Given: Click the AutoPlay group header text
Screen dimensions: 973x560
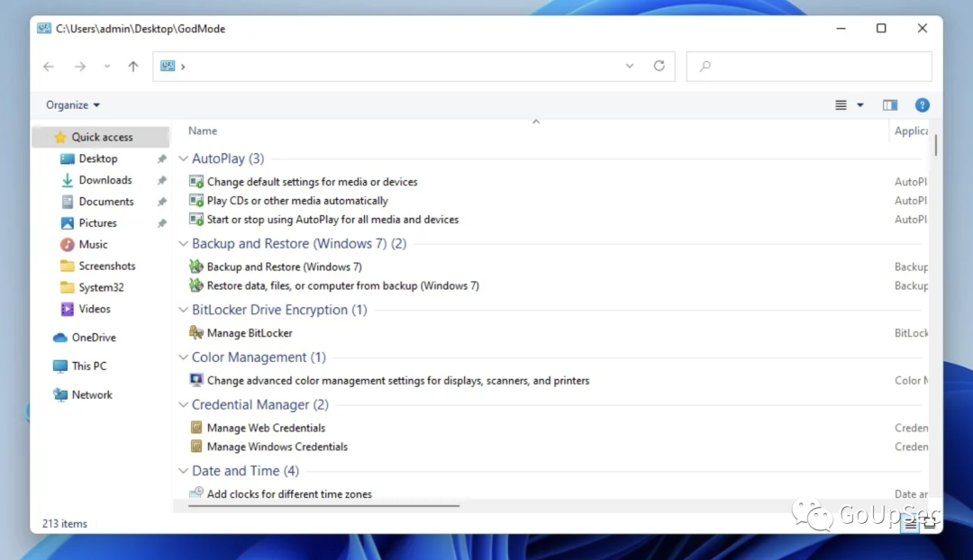Looking at the screenshot, I should (228, 158).
